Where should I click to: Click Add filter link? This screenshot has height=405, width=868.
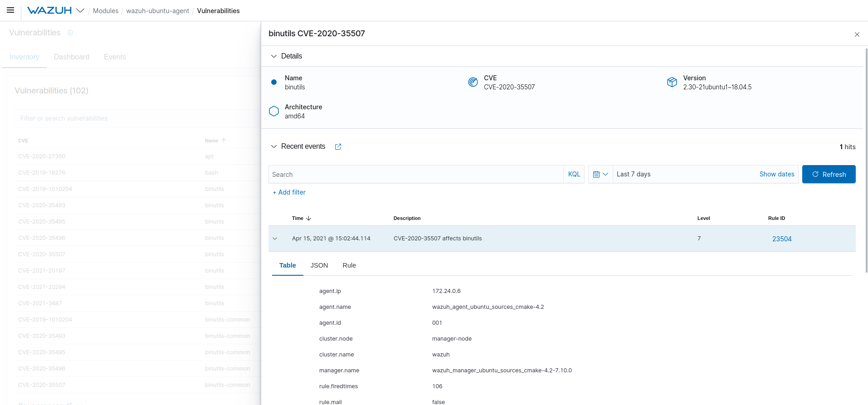tap(289, 192)
